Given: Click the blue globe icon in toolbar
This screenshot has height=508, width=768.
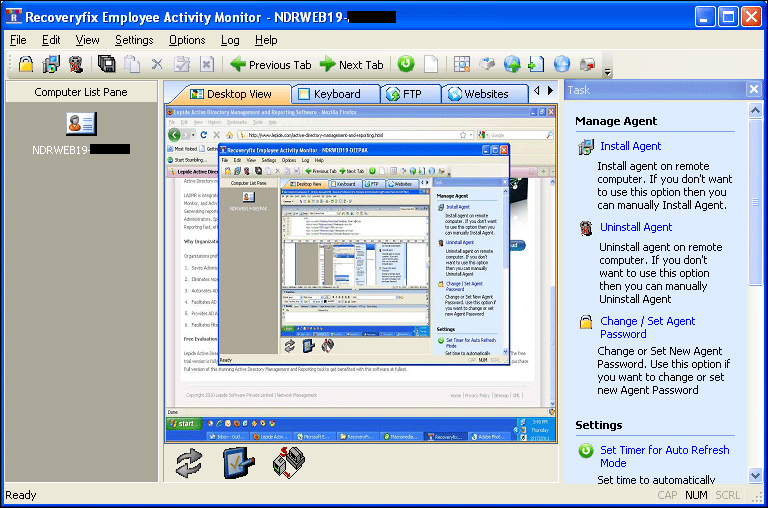Looking at the screenshot, I should 561,64.
